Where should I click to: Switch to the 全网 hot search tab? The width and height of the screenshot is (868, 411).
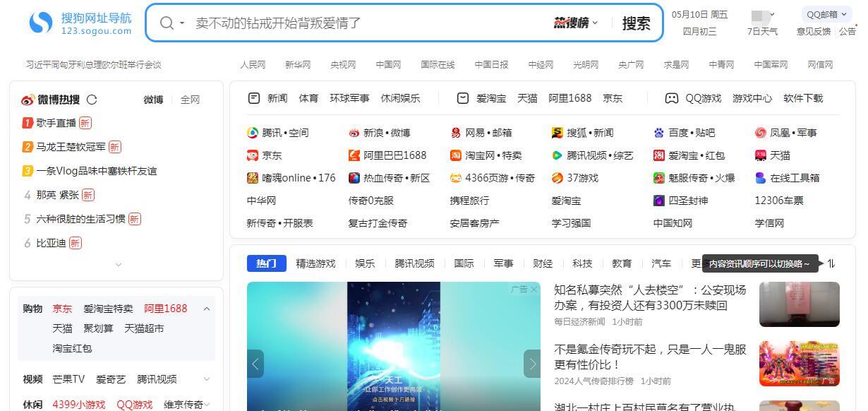coord(190,100)
